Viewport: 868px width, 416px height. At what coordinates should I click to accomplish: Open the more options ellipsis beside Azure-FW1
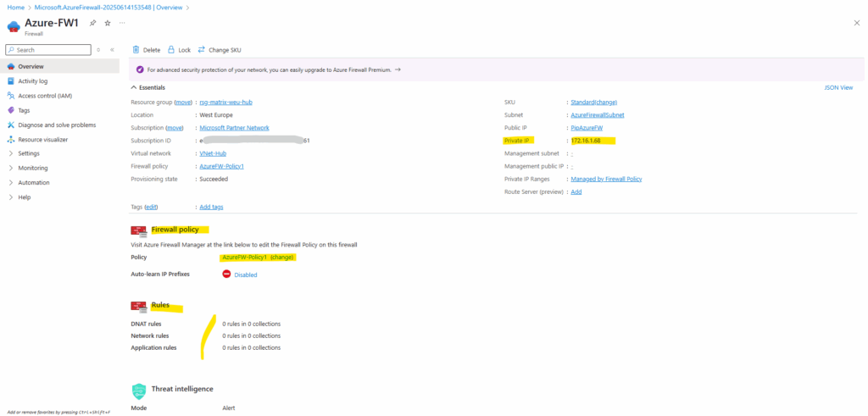(122, 23)
